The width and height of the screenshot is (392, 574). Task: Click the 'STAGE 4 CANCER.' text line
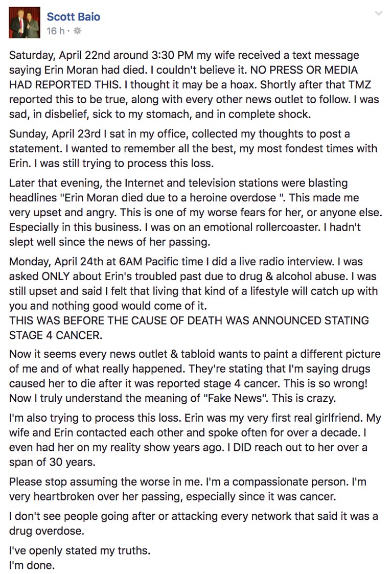[56, 335]
